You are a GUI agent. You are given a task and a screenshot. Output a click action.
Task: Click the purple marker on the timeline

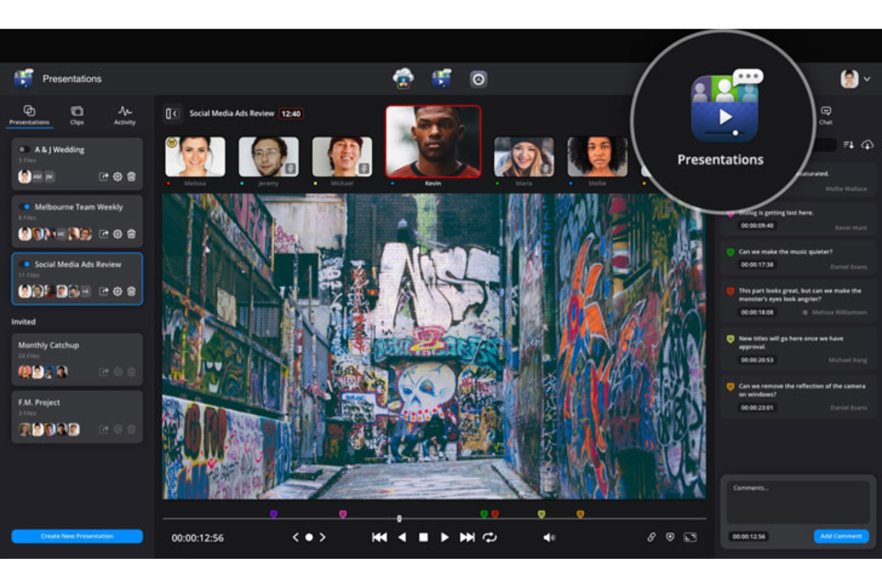274,514
